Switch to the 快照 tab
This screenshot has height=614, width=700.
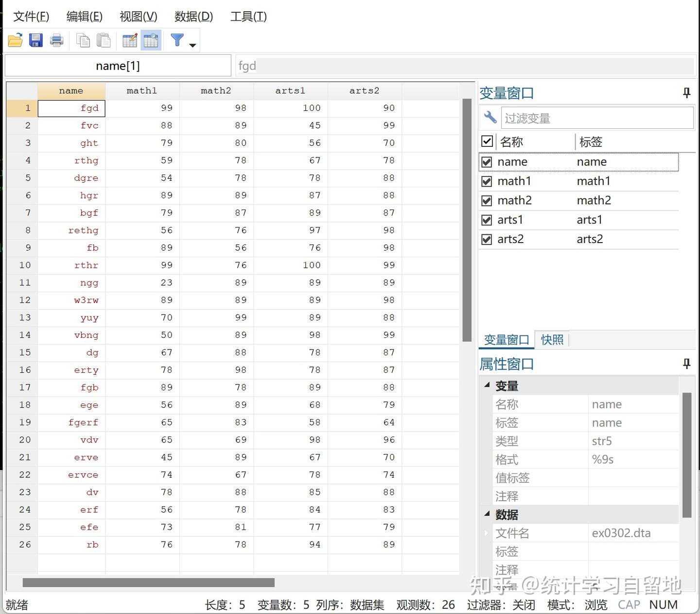coord(552,339)
